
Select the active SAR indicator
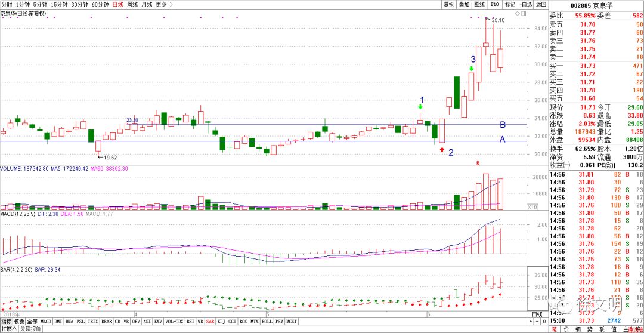click(210, 321)
